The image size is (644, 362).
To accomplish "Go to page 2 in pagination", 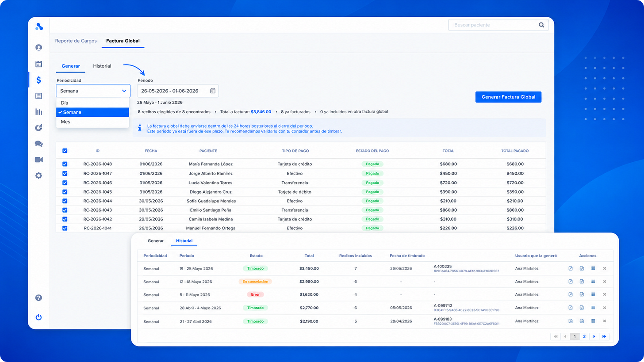I will click(x=584, y=337).
